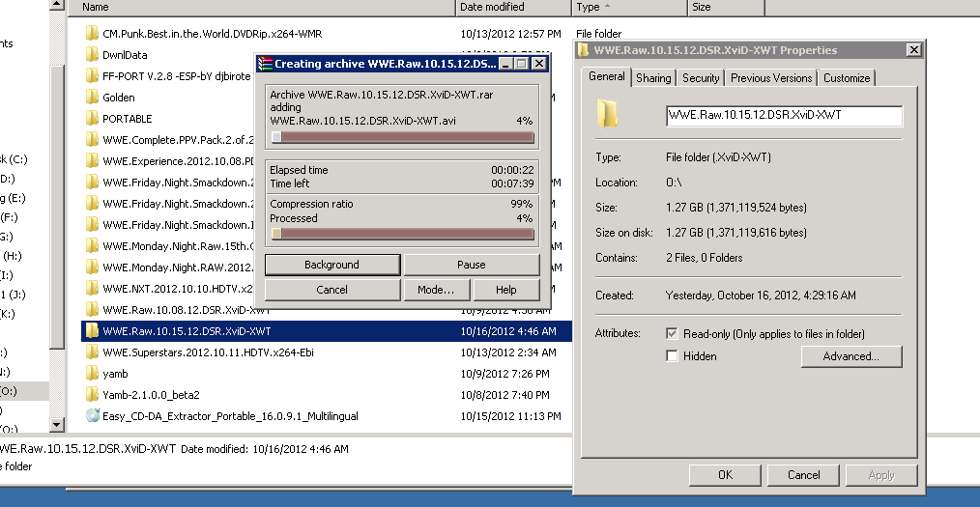Screen dimensions: 980x507
Task: Click the yamb folder icon
Action: (92, 373)
